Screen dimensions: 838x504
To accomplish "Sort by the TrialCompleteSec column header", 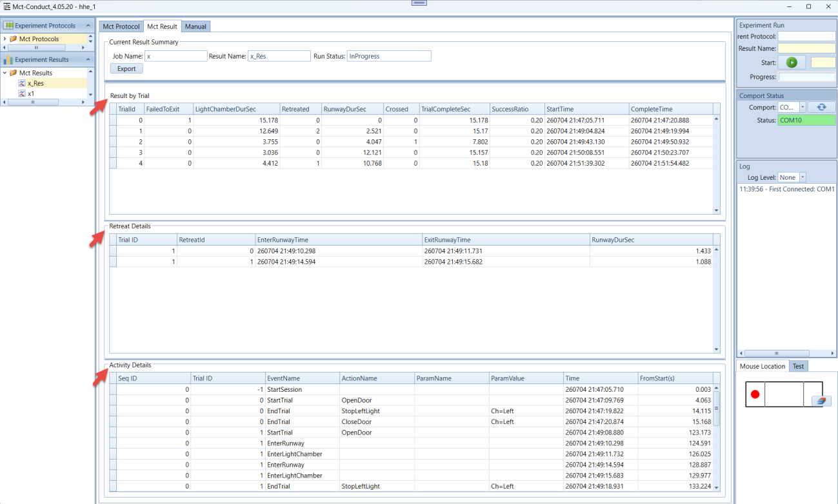I will click(x=454, y=109).
